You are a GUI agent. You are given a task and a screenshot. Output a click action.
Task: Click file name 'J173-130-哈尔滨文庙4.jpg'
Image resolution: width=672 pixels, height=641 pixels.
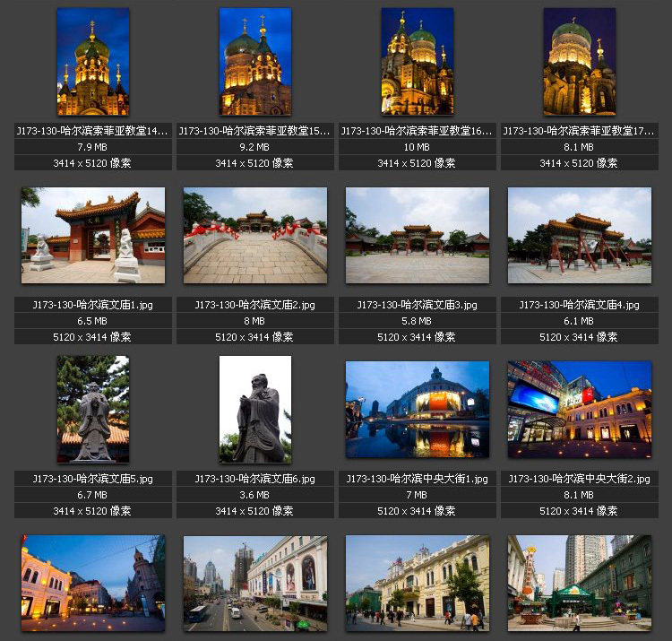coord(580,305)
